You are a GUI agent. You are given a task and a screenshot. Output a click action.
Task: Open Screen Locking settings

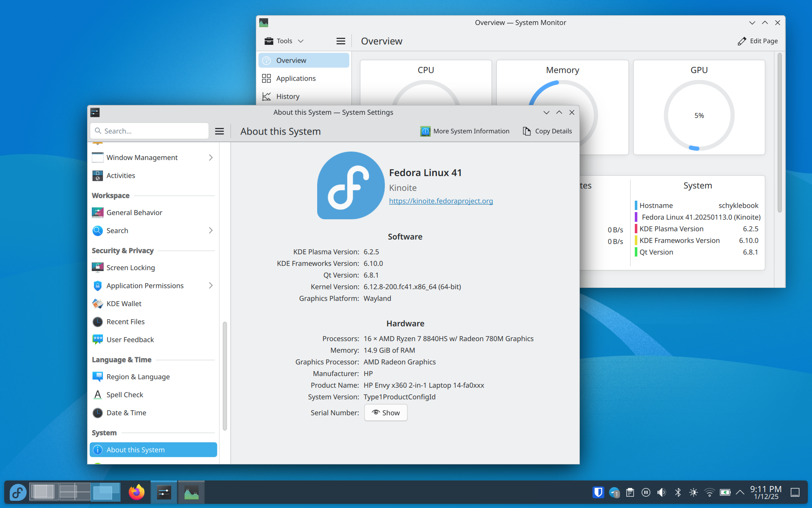(x=153, y=268)
